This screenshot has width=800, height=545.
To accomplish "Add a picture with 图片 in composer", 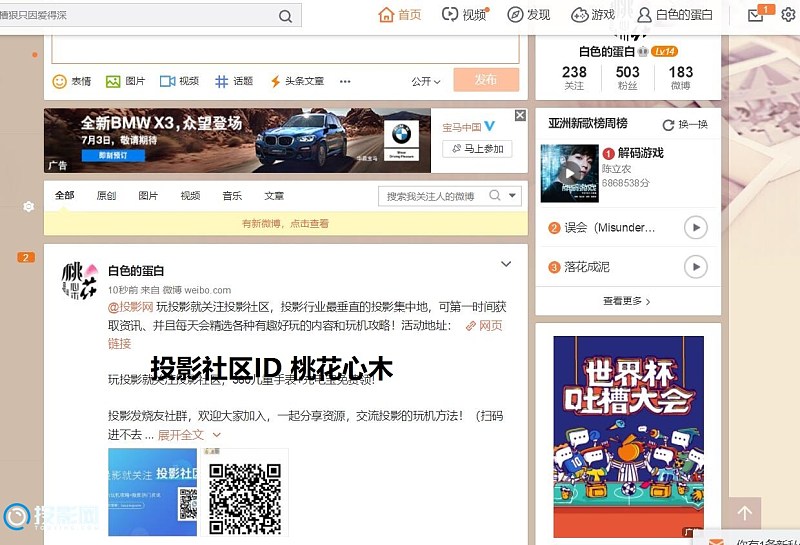I will pos(126,81).
